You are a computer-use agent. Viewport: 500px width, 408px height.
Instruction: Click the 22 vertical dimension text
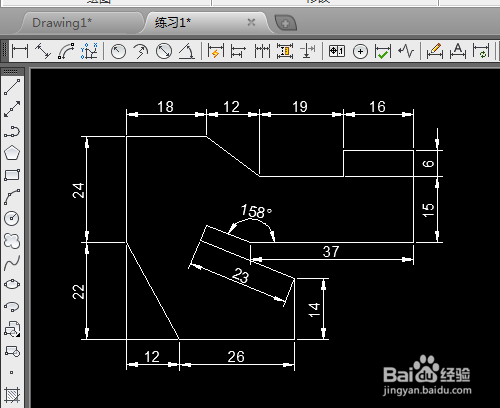[79, 292]
